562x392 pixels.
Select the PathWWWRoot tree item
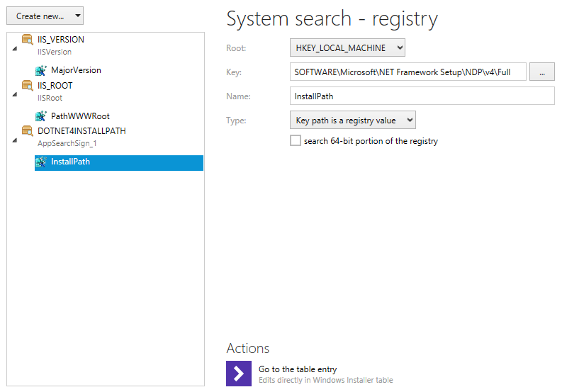pyautogui.click(x=80, y=116)
